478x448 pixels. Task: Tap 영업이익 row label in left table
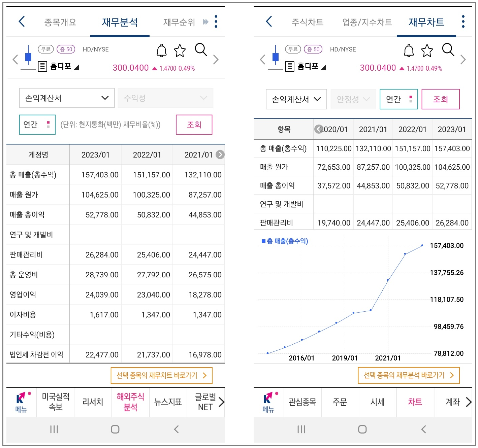[23, 295]
